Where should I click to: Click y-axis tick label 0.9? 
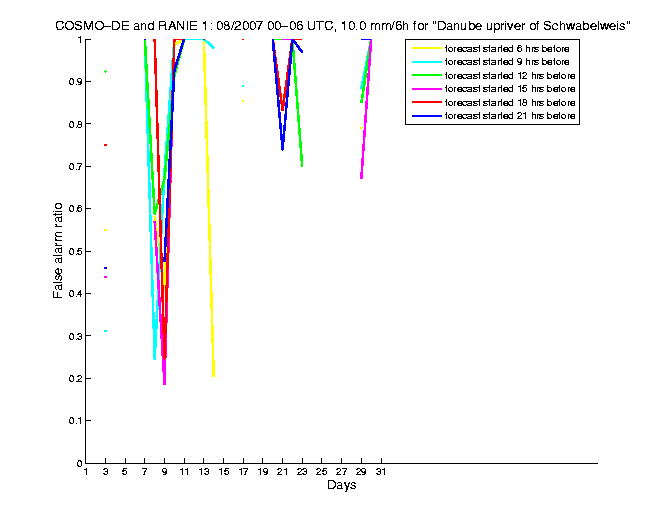(x=75, y=82)
